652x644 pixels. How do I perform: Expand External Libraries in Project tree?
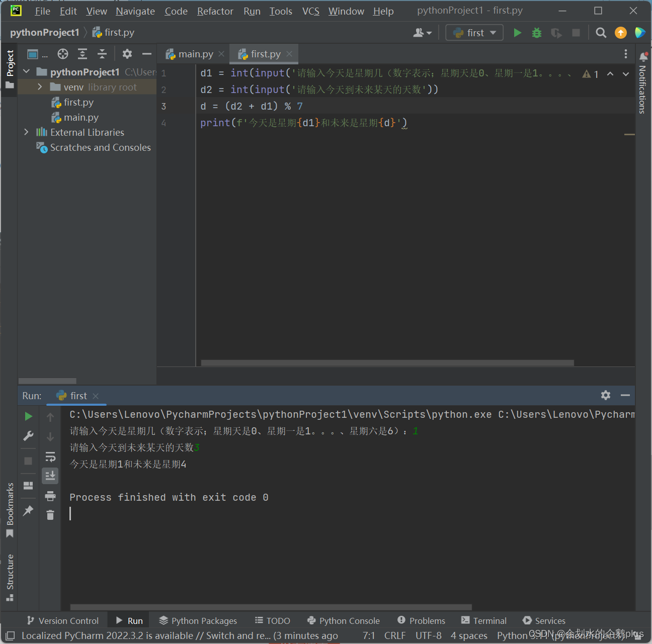click(26, 132)
